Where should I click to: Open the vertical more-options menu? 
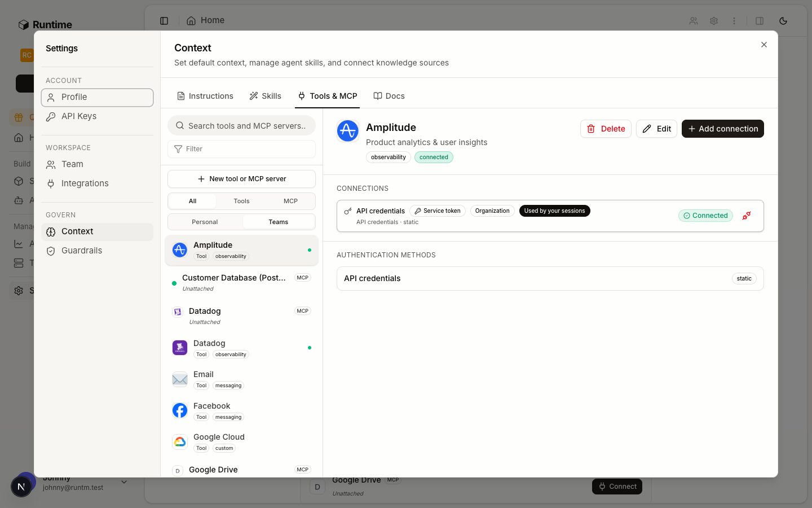coord(734,21)
